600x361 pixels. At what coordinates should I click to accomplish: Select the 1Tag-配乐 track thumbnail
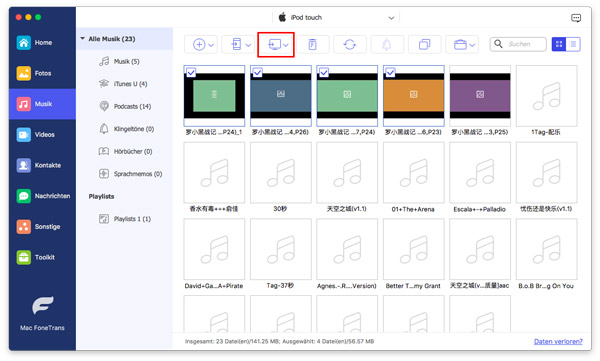[546, 96]
